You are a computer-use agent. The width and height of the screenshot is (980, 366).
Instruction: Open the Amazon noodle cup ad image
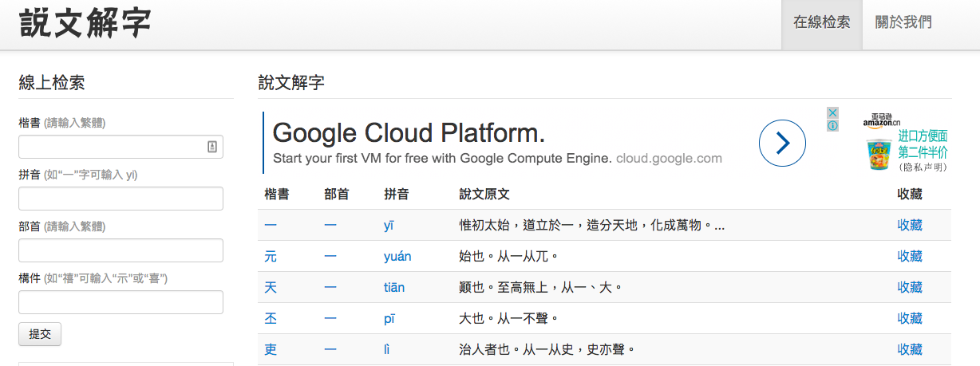point(879,154)
